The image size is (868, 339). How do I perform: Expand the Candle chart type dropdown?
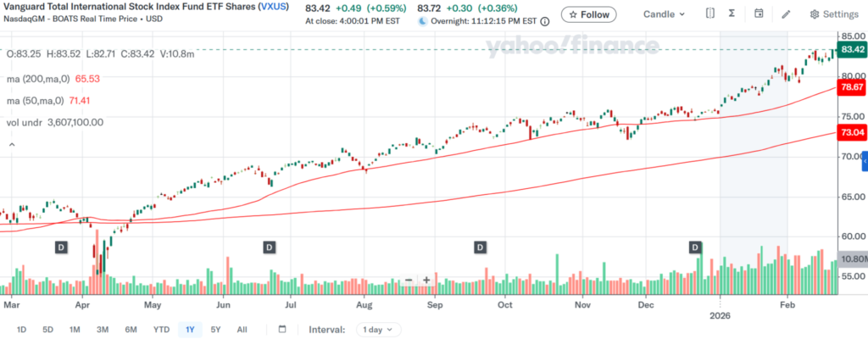665,14
